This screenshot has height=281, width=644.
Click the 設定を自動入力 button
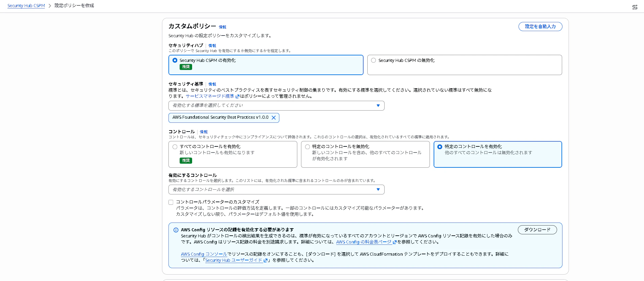coord(540,26)
